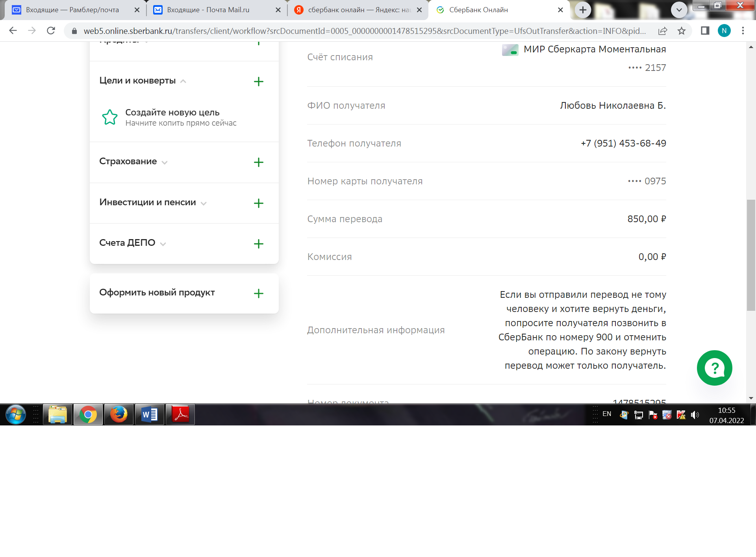Go back with the browser back arrow
The image size is (756, 557).
click(13, 31)
